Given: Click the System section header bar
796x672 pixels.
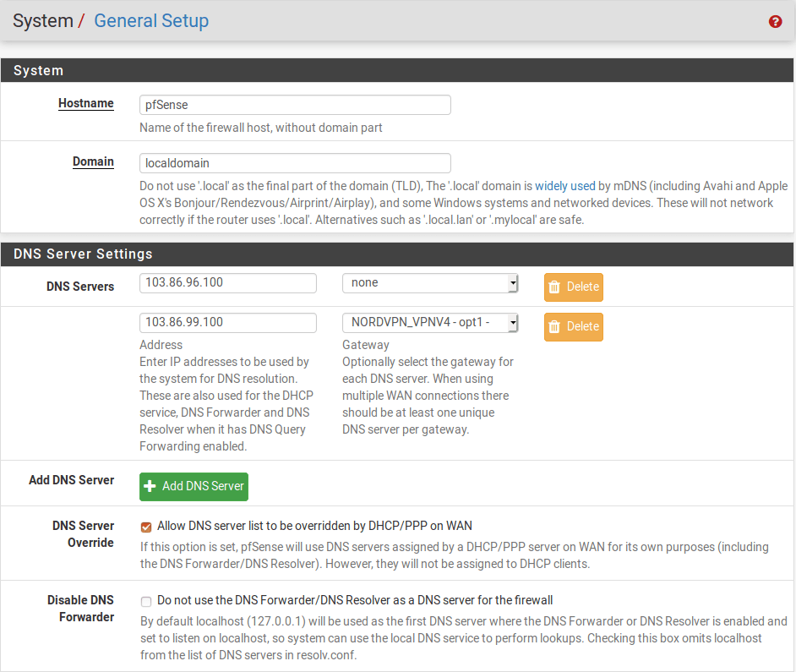Looking at the screenshot, I should (x=397, y=70).
